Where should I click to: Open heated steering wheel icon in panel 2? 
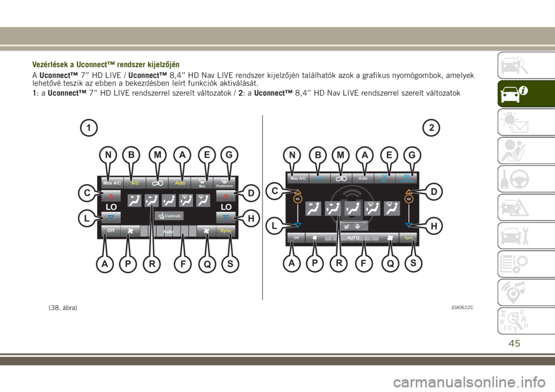pos(358,226)
